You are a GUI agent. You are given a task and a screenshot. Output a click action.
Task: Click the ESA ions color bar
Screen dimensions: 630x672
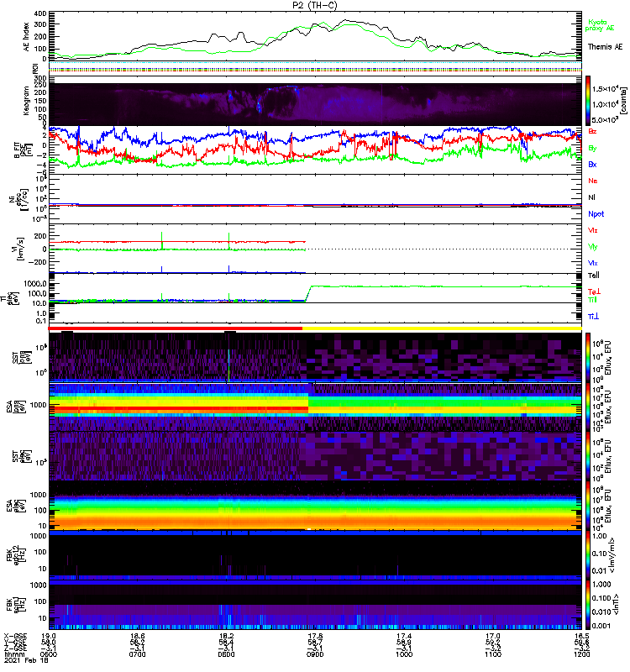pos(589,407)
